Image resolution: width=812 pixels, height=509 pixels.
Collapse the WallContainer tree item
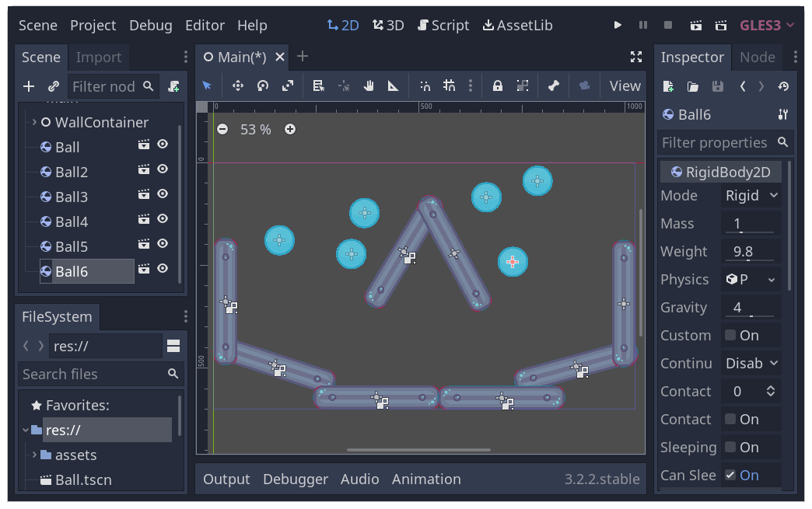[x=33, y=122]
